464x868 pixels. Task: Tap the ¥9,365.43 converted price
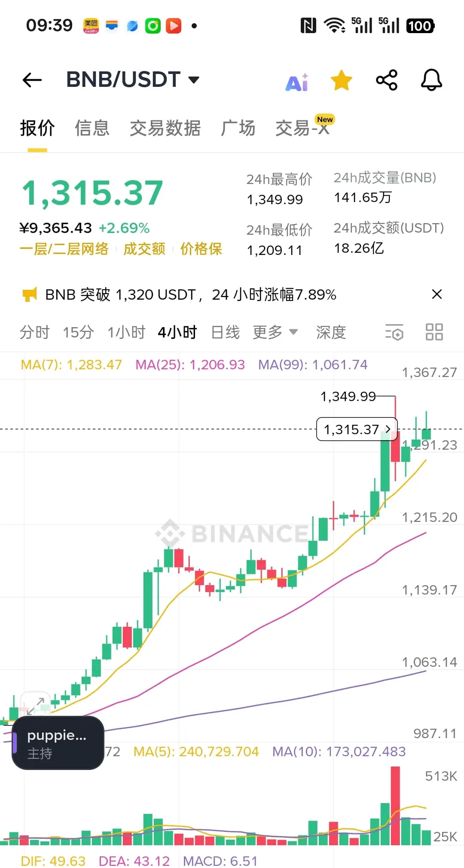pos(56,228)
